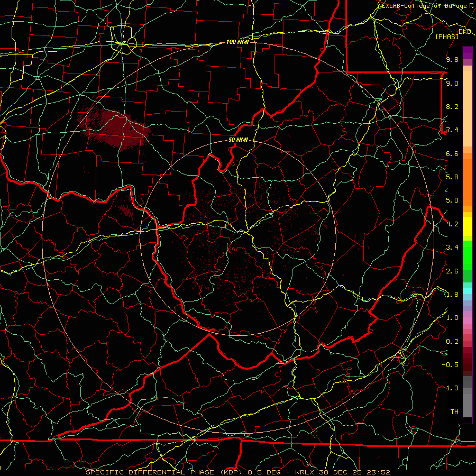
Task: Click the 9.0 scale value
Action: 452,83
